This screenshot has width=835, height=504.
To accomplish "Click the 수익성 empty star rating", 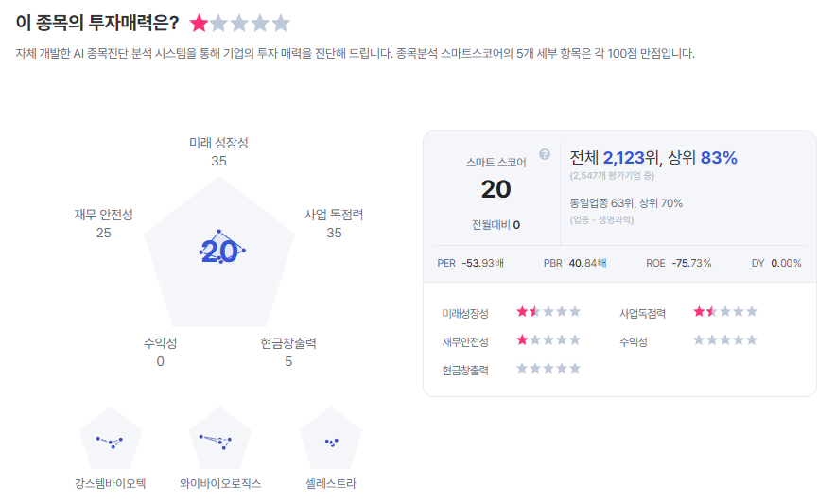I will (725, 340).
